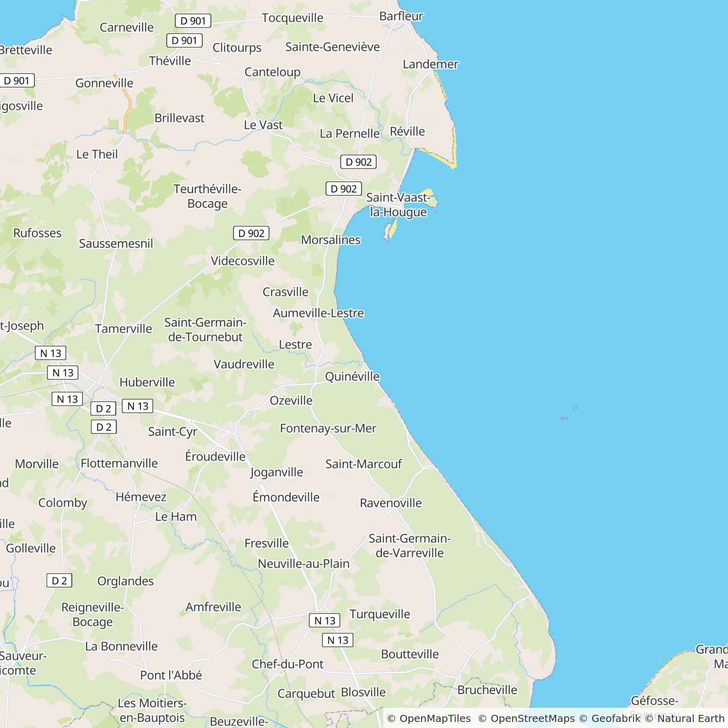Screen dimensions: 728x728
Task: Select the Barfleur place label
Action: click(x=401, y=16)
